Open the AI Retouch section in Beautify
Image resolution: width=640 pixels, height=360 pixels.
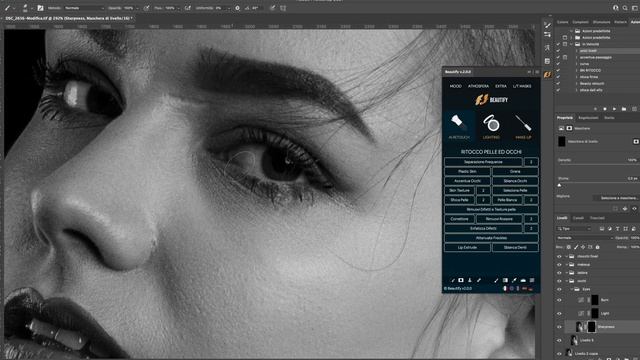[459, 126]
